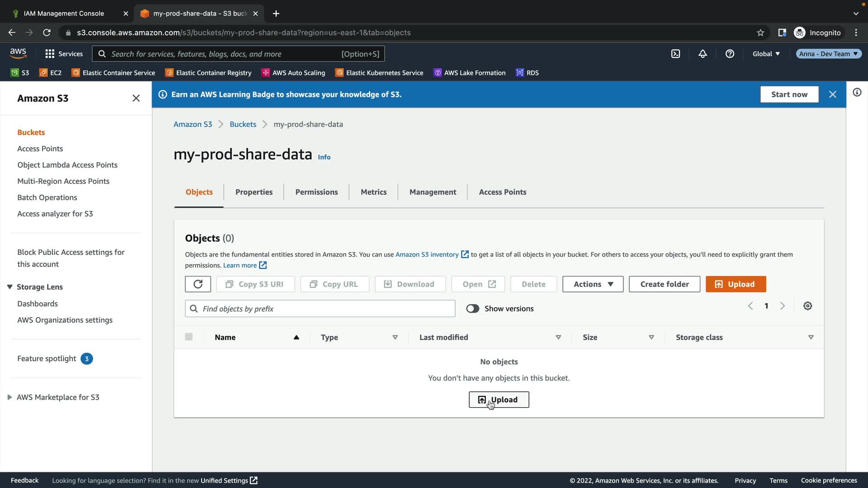Screen dimensions: 868x488
Task: Collapse the Storage Lens section
Action: (9, 287)
